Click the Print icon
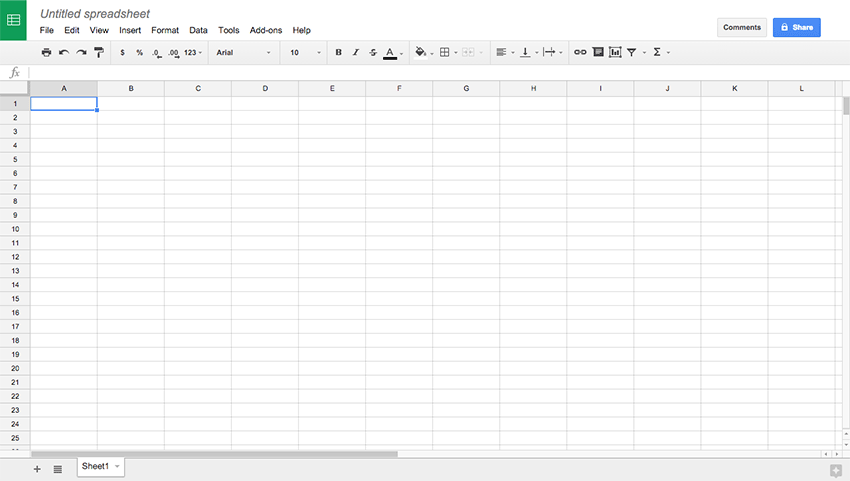The image size is (850, 481). [x=46, y=53]
